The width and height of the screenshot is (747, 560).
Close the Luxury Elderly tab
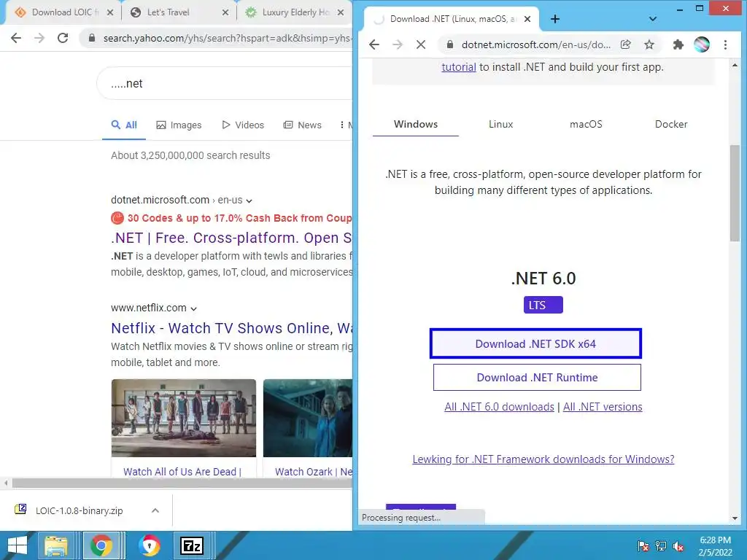341,12
